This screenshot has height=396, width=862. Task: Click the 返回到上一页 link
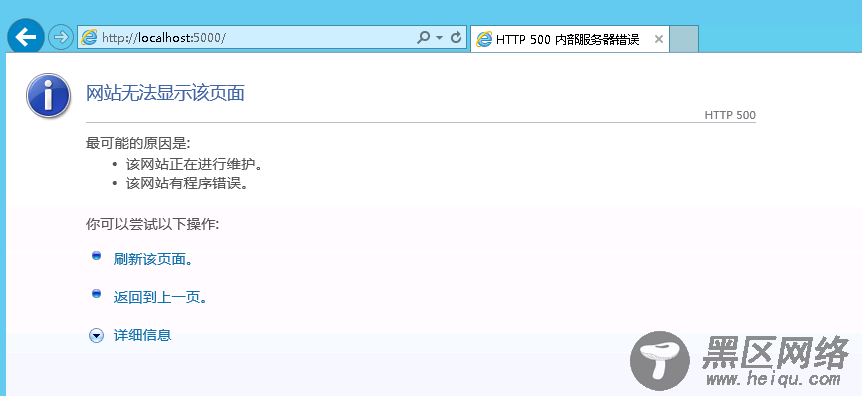[160, 298]
